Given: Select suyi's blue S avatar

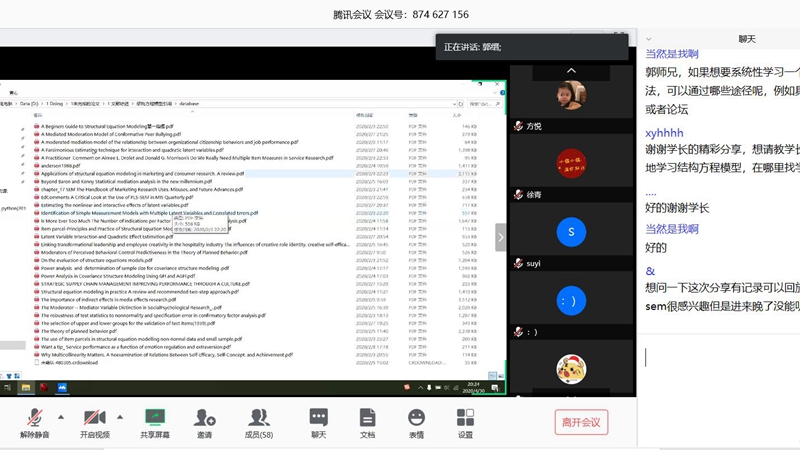Looking at the screenshot, I should point(571,232).
